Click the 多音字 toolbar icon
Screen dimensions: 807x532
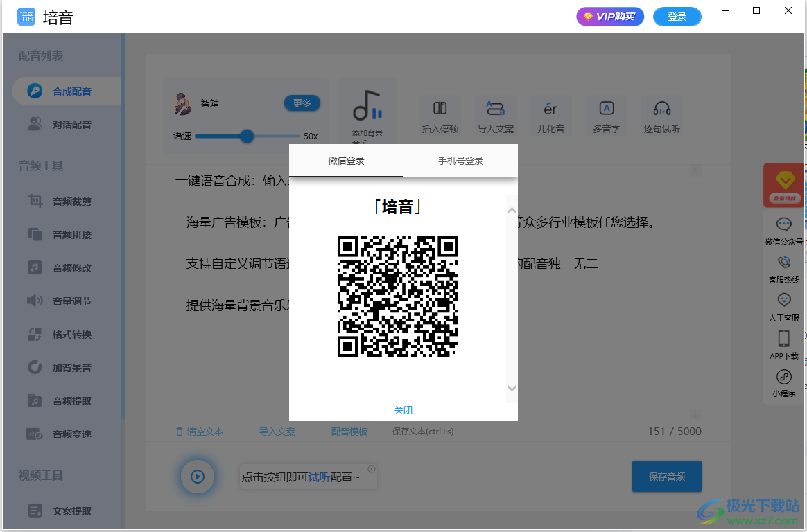tap(606, 108)
